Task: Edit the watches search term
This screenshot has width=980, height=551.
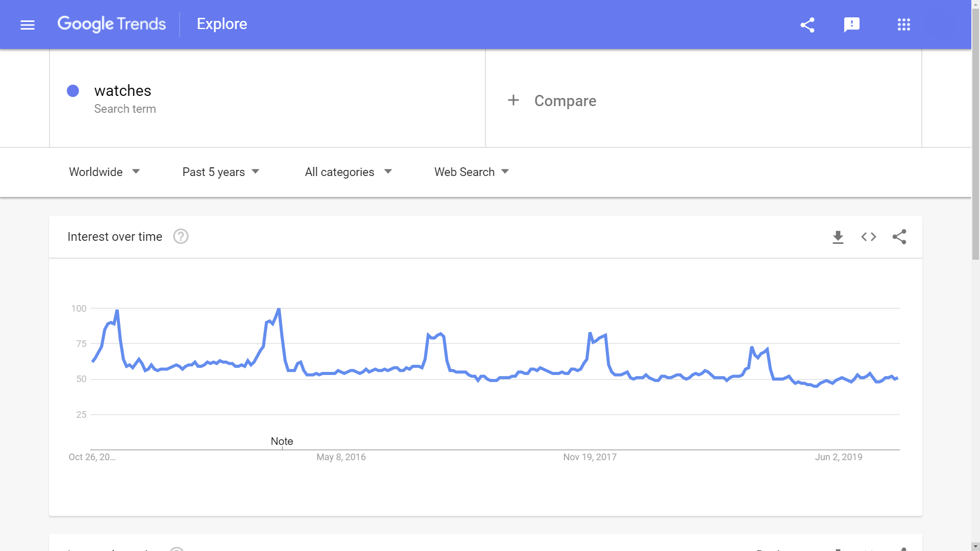Action: point(123,91)
